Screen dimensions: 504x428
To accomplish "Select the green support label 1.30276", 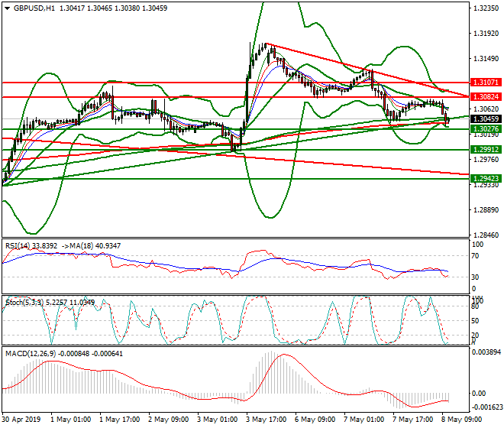I will [x=486, y=129].
